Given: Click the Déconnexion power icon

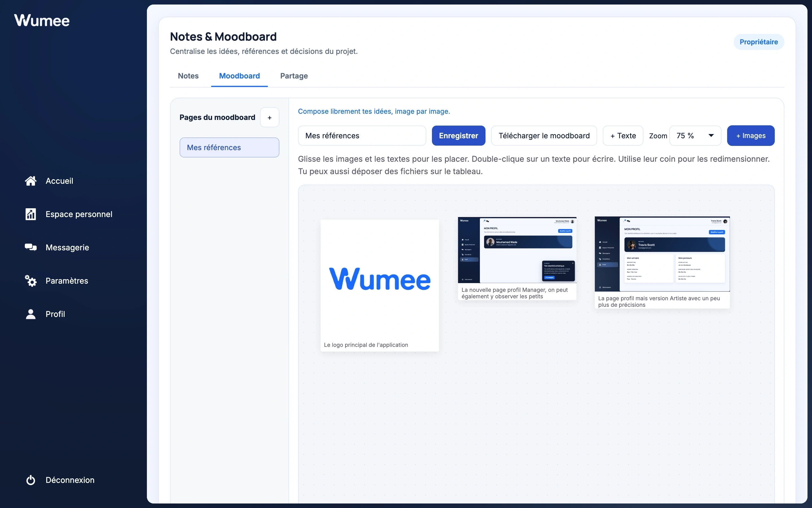Looking at the screenshot, I should (30, 480).
